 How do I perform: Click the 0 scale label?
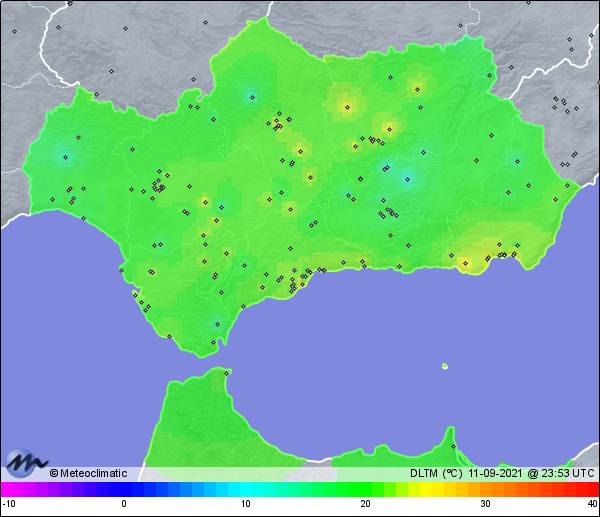(x=124, y=504)
